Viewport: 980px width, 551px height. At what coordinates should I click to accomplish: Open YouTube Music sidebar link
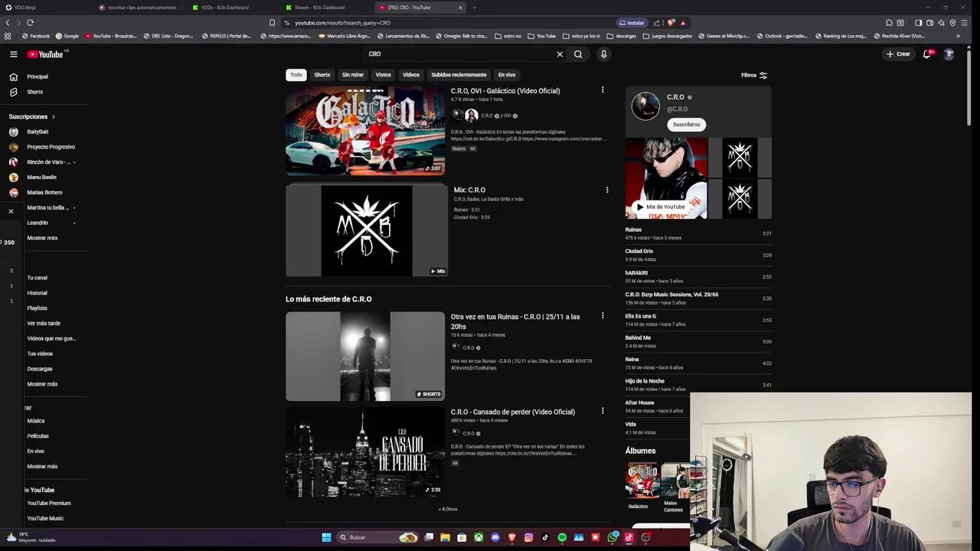[x=45, y=519]
